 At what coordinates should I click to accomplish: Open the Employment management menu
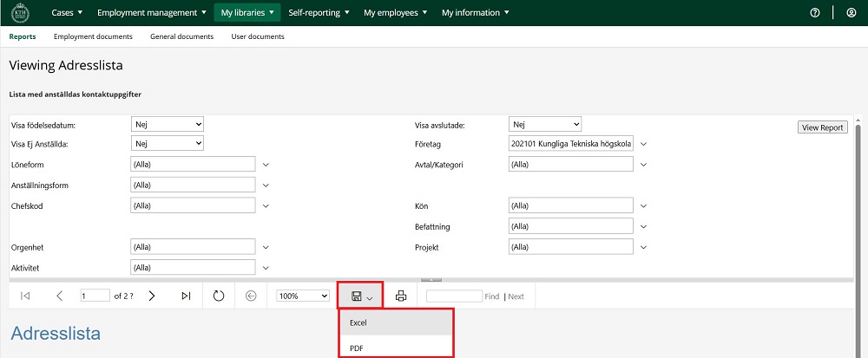(152, 13)
